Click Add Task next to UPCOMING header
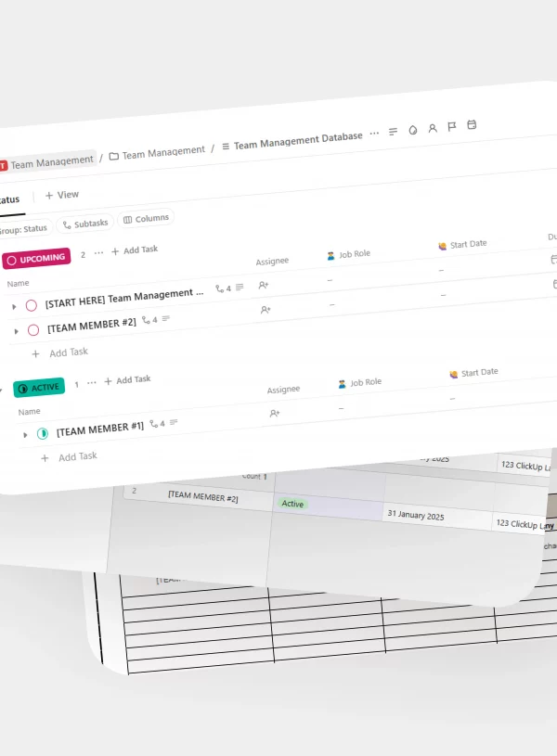Screen dimensions: 557x756 point(135,250)
